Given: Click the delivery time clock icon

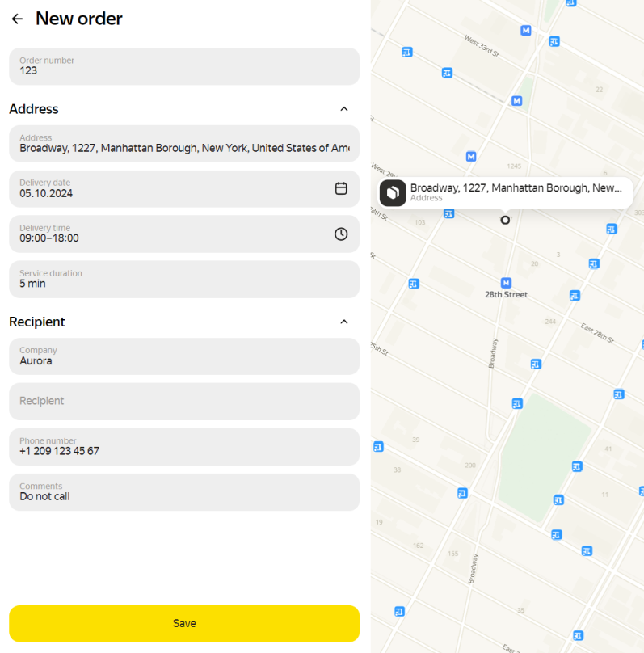Looking at the screenshot, I should click(341, 234).
